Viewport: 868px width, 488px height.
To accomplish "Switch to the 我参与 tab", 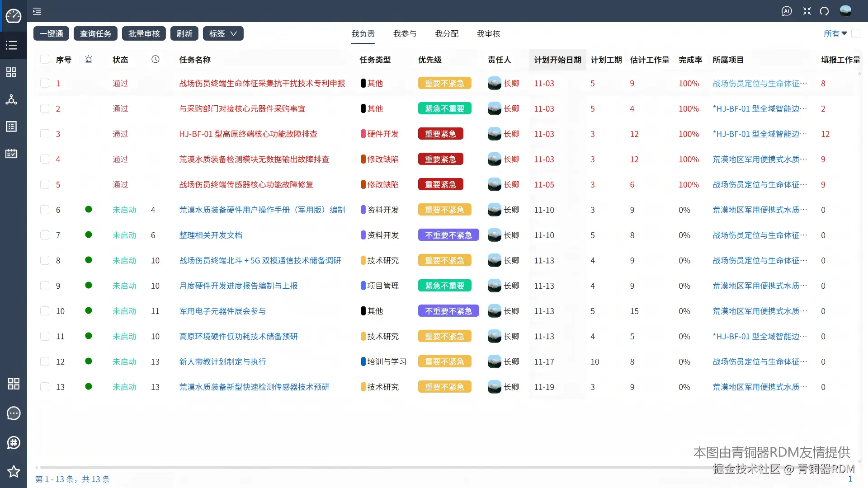I will (x=405, y=33).
